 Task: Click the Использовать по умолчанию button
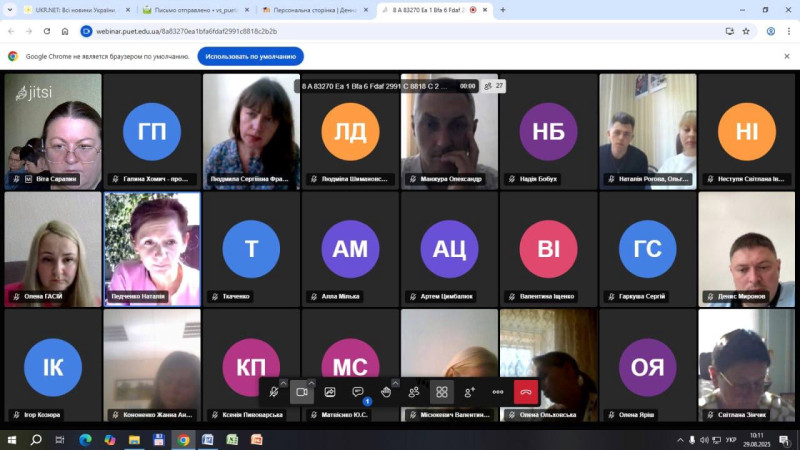[x=250, y=56]
